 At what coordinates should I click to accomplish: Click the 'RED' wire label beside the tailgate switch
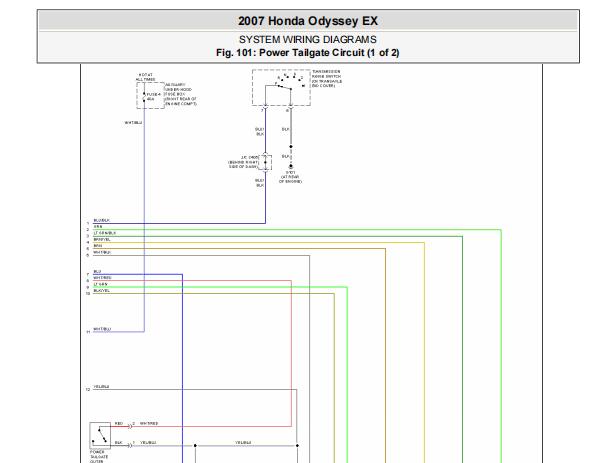(119, 423)
